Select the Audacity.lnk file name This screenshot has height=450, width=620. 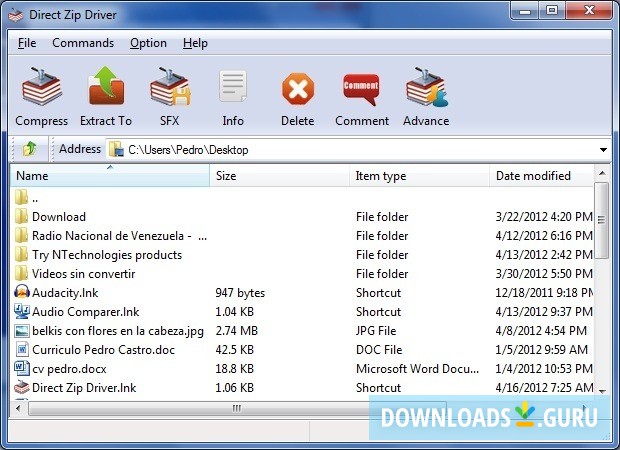(x=65, y=293)
